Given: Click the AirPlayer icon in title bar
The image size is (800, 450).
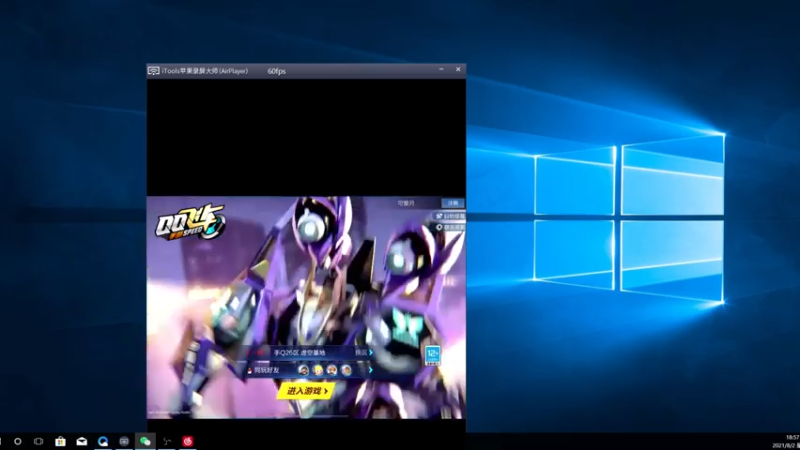Looking at the screenshot, I should point(154,71).
